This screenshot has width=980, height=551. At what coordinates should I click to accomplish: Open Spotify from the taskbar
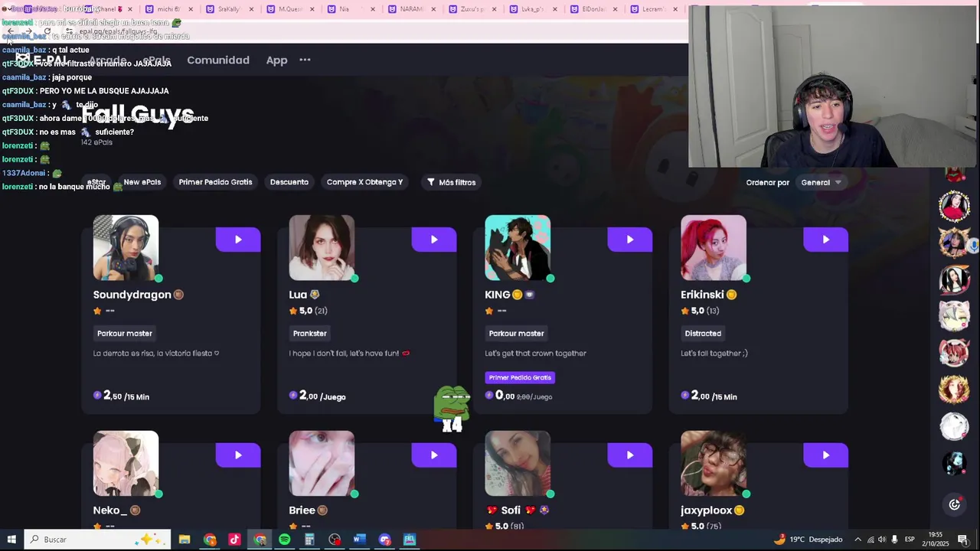tap(285, 540)
